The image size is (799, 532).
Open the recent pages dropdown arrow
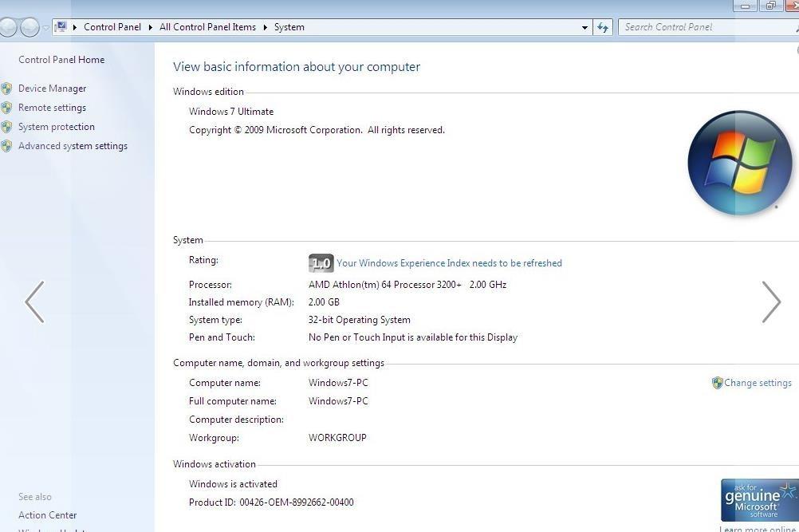click(46, 27)
